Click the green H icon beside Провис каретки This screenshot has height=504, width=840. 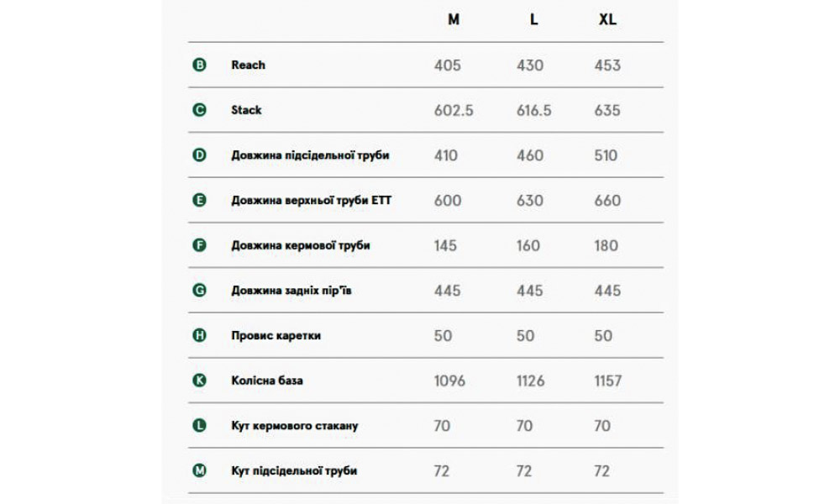[199, 335]
